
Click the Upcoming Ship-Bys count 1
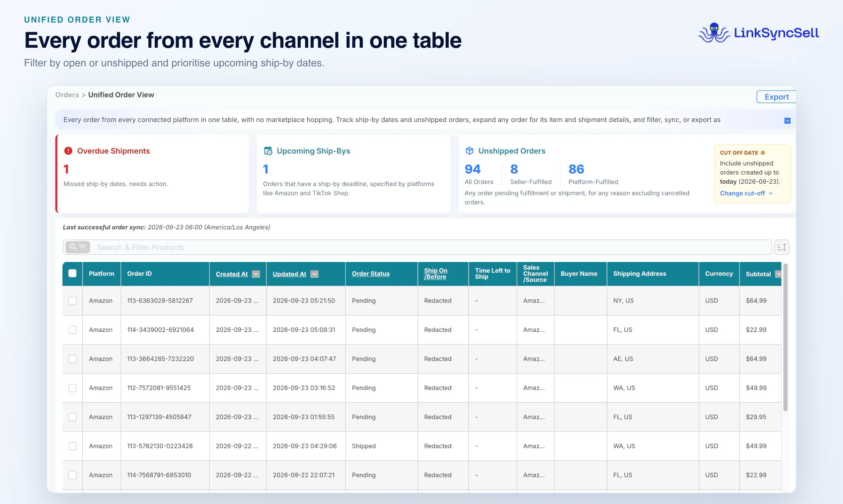[x=266, y=169]
